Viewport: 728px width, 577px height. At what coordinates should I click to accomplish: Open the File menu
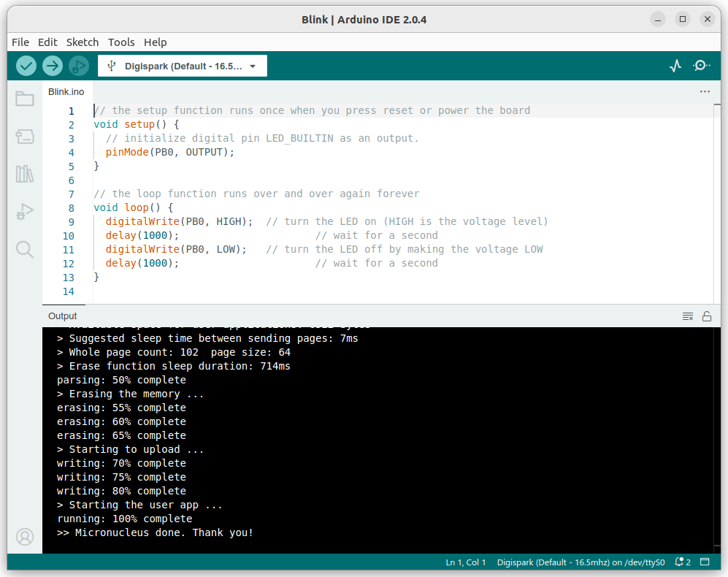20,42
